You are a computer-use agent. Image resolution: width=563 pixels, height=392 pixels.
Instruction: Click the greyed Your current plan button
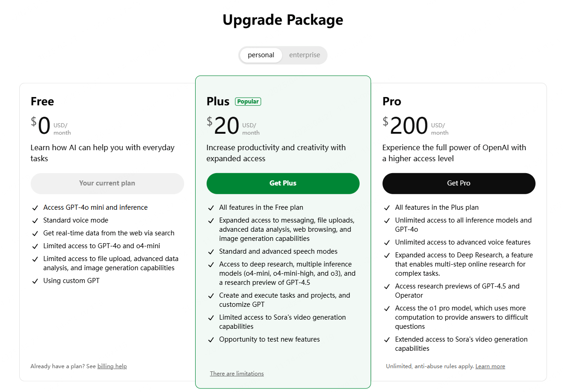coord(107,183)
